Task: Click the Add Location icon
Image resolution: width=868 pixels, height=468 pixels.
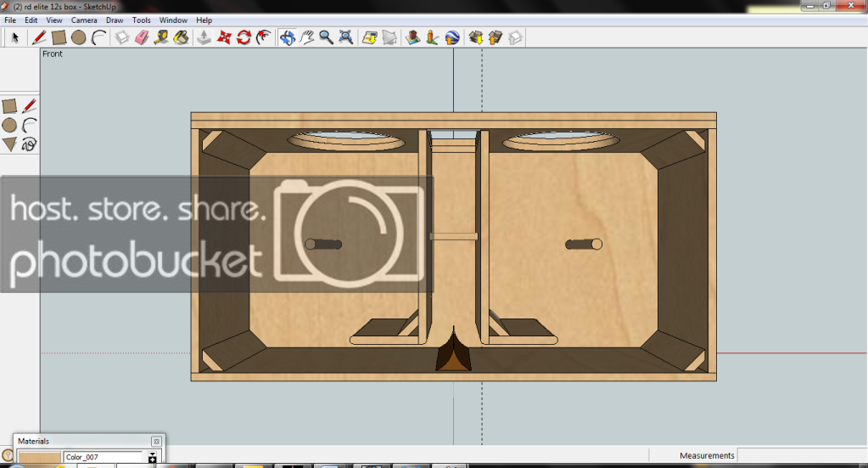Action: [x=369, y=37]
